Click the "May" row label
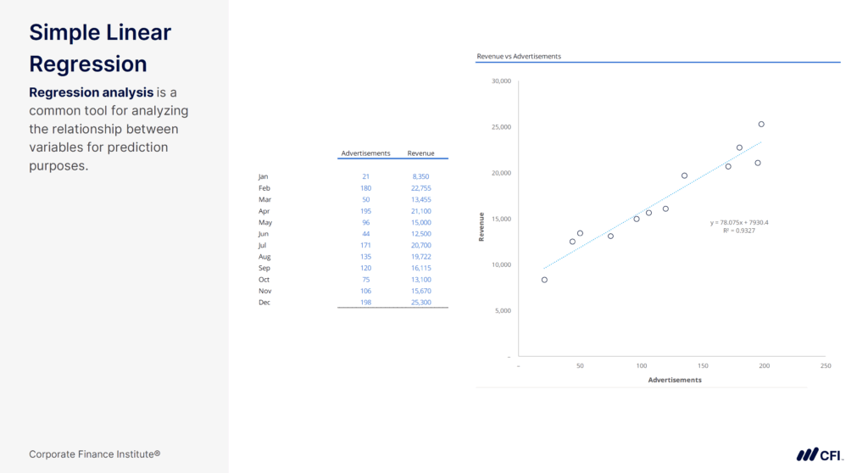 pyautogui.click(x=265, y=223)
